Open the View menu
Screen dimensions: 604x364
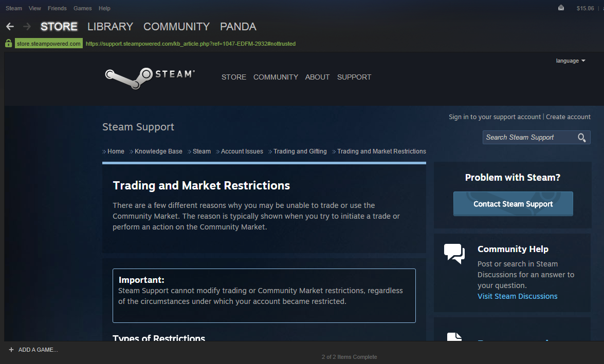[34, 8]
